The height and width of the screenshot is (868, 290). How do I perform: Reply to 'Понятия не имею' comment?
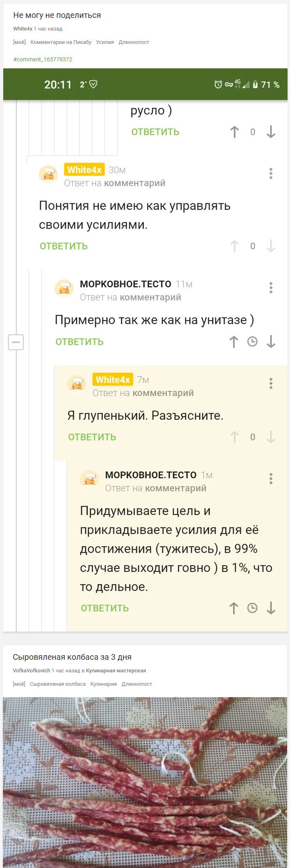(x=64, y=246)
